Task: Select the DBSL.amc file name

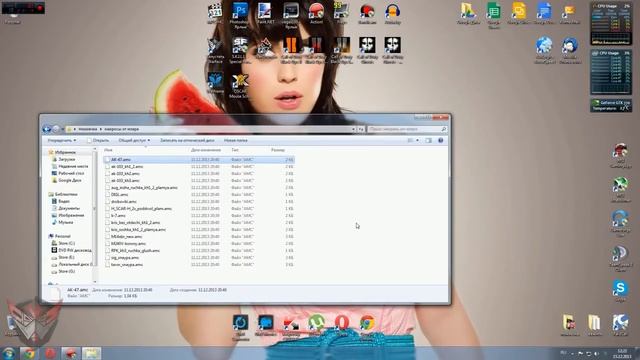Action: click(x=119, y=195)
